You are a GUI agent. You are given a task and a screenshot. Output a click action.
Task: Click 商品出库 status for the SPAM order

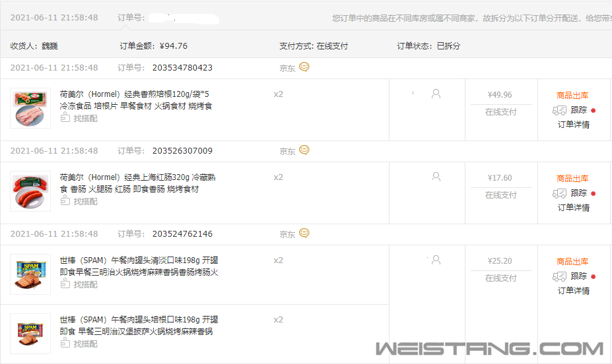coord(572,261)
